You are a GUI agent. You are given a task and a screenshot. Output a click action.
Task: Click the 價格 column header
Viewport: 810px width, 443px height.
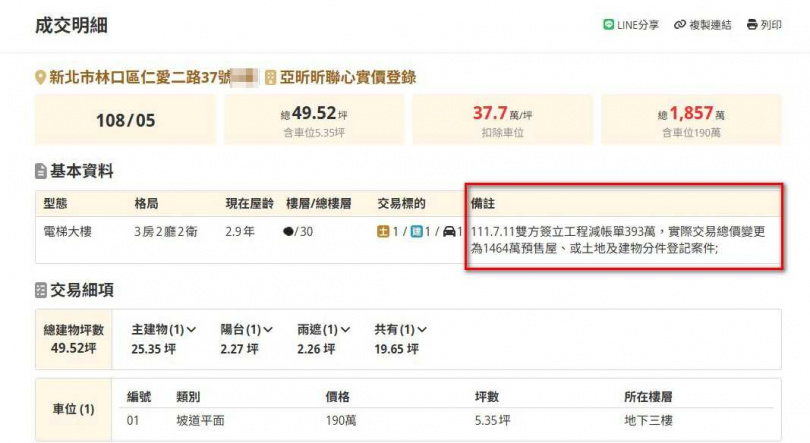(x=337, y=397)
